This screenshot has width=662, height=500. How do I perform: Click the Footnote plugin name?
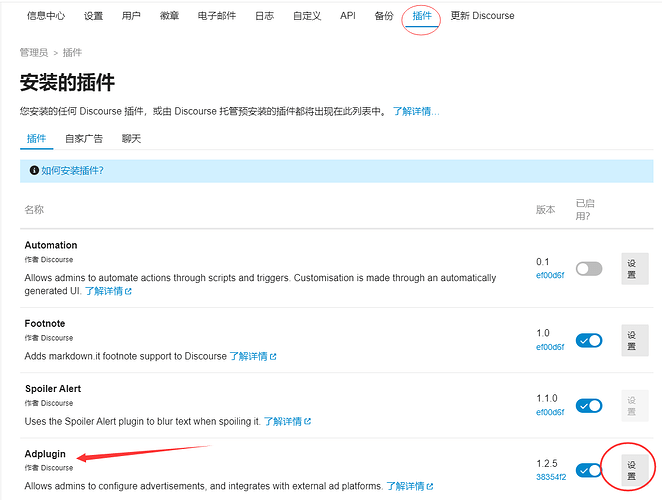point(45,323)
